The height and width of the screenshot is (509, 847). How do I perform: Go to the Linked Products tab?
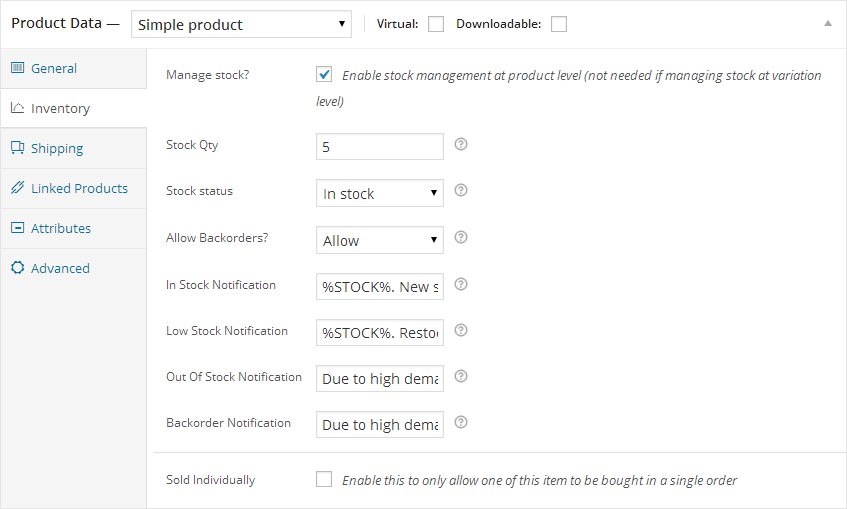pyautogui.click(x=79, y=188)
